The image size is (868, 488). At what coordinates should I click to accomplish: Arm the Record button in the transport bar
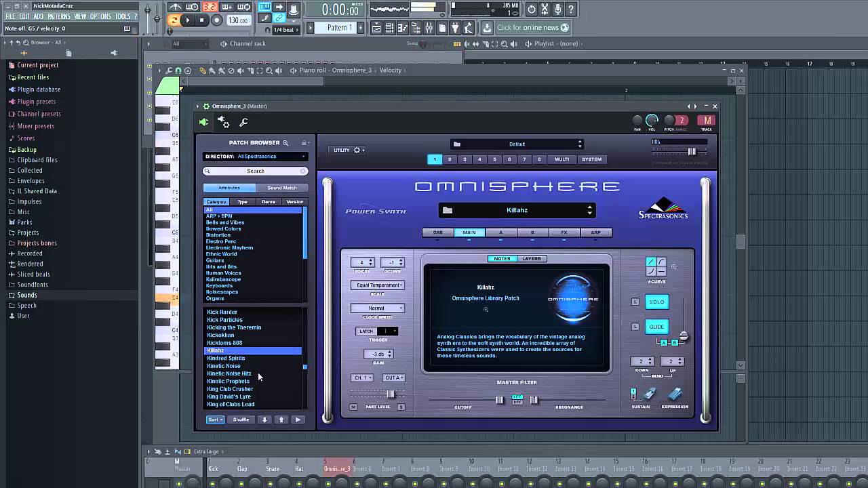217,20
